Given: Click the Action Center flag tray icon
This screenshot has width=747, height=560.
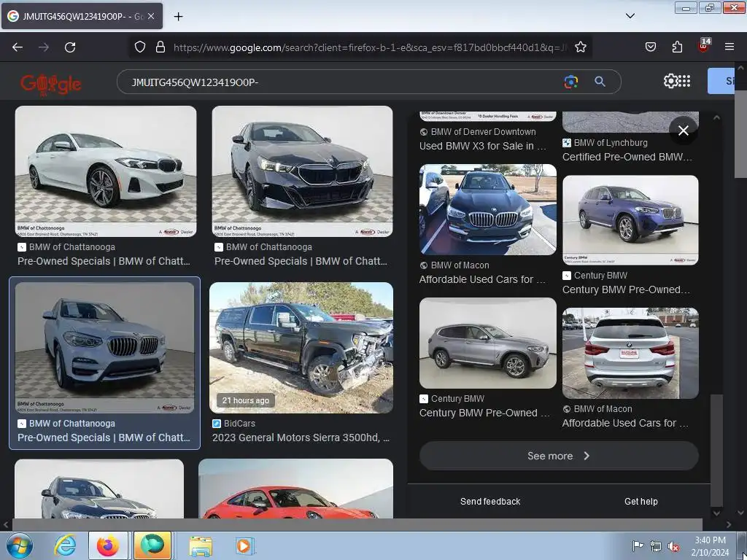Looking at the screenshot, I should click(638, 545).
